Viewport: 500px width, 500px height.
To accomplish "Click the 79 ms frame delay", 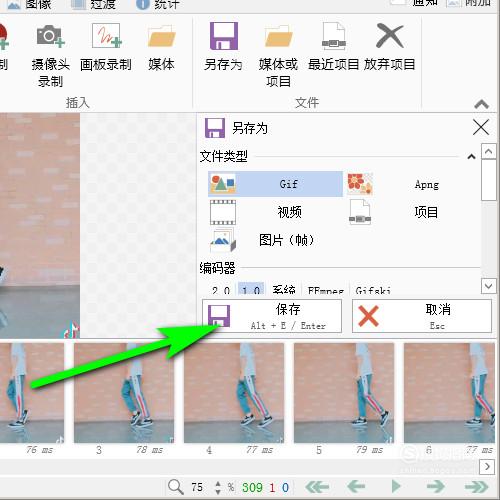I will (x=369, y=450).
